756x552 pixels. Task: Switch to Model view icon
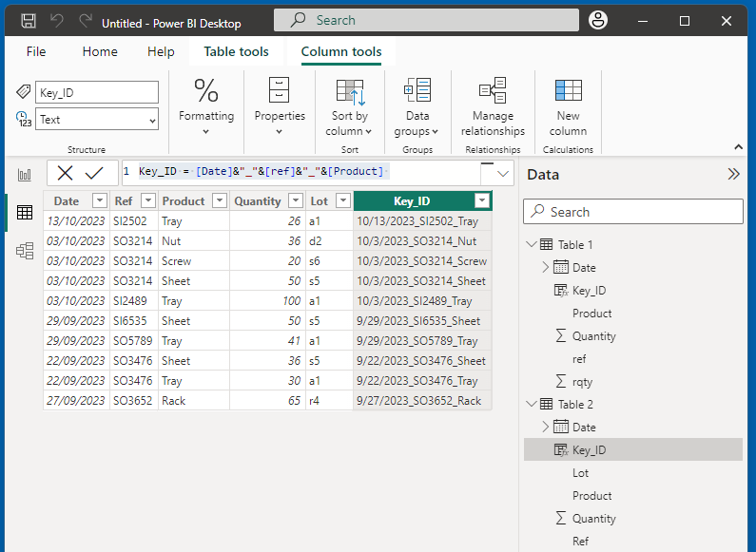coord(25,251)
